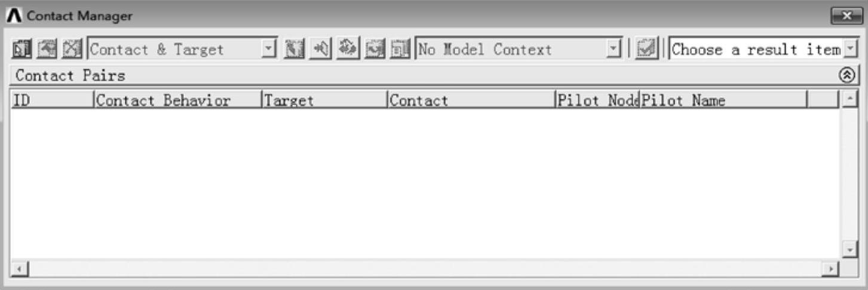
Task: Click the check contact status icon
Action: point(646,49)
